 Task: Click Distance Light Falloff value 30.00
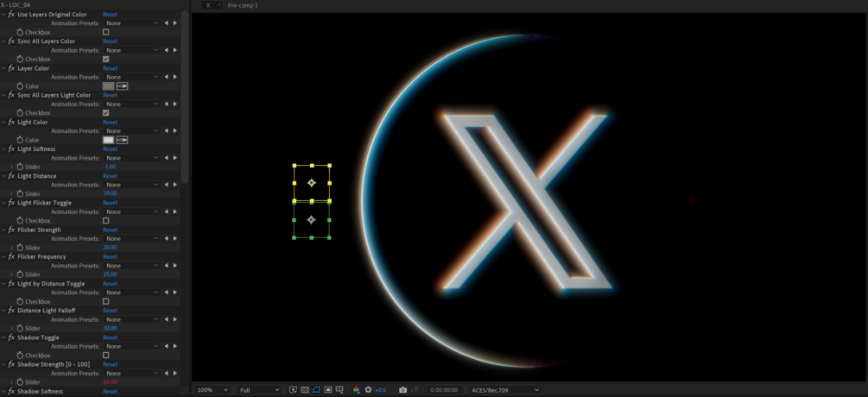coord(110,329)
